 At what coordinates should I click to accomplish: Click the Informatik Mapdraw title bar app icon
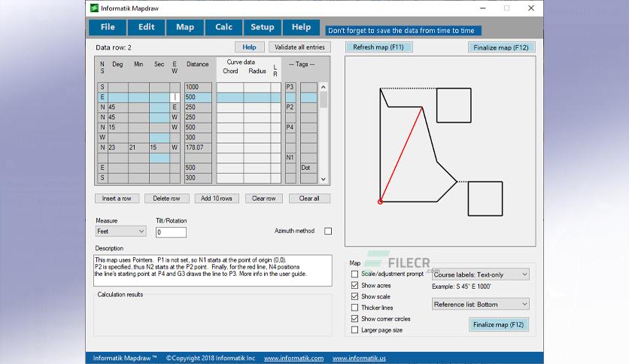point(94,8)
